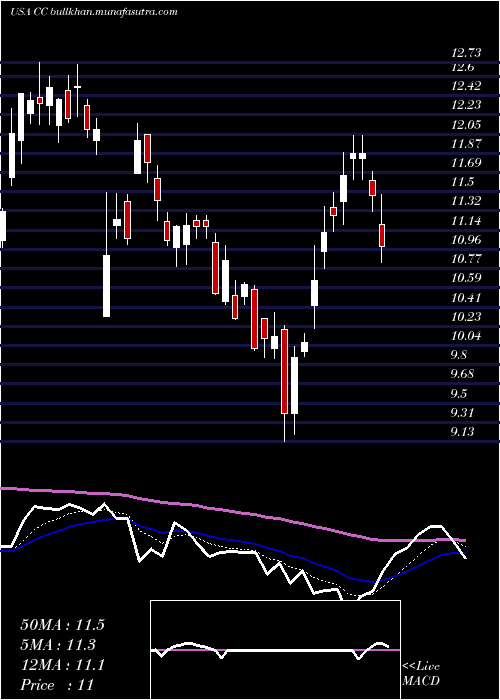Click the 11.87 price axis label

pos(466,144)
